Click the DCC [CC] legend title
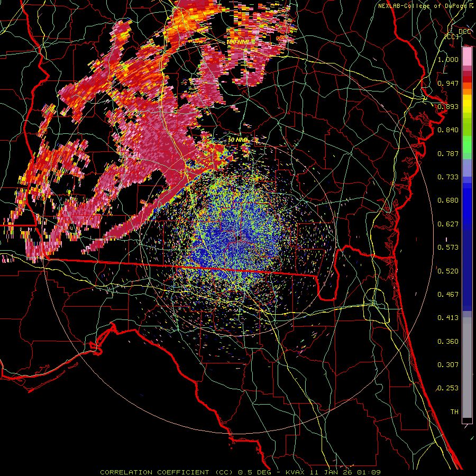 (x=457, y=34)
